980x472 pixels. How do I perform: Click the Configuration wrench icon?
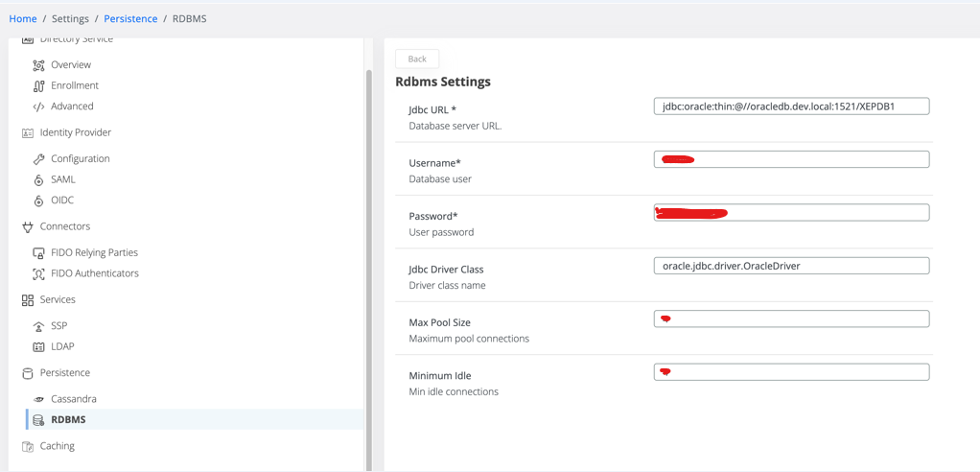click(x=38, y=159)
